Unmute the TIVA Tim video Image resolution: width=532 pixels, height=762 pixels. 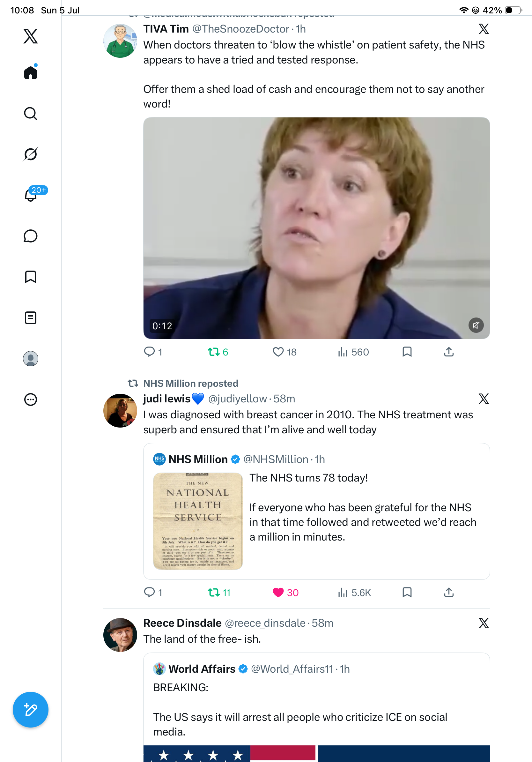pos(476,325)
